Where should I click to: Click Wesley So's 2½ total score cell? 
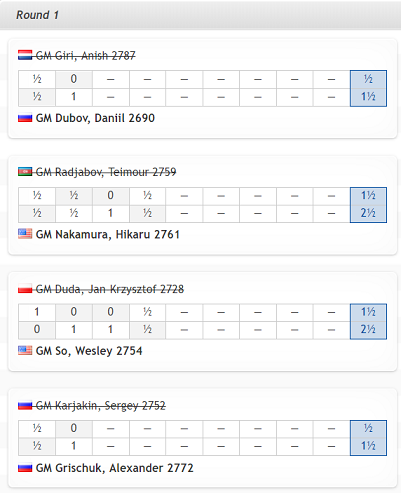click(x=368, y=330)
